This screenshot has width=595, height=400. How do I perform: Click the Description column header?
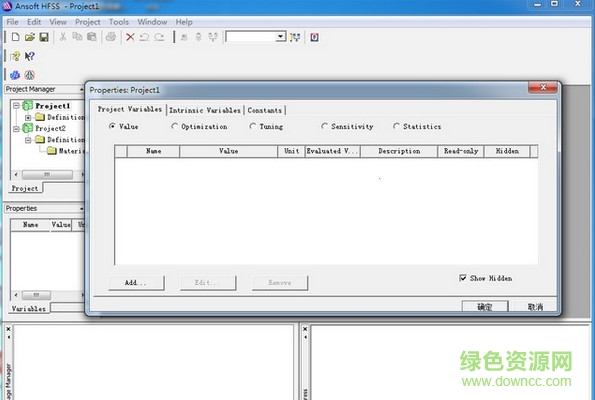399,151
